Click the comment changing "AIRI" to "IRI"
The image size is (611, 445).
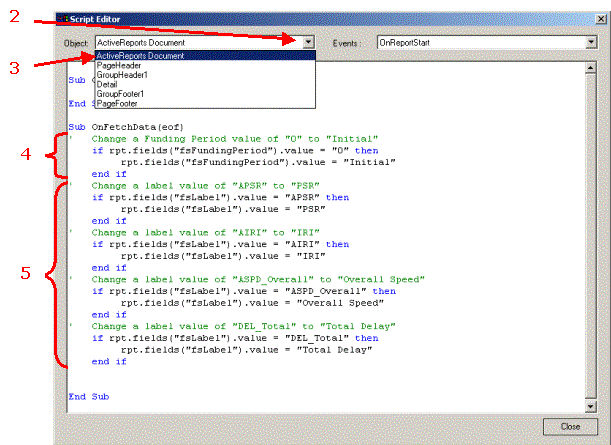point(205,232)
